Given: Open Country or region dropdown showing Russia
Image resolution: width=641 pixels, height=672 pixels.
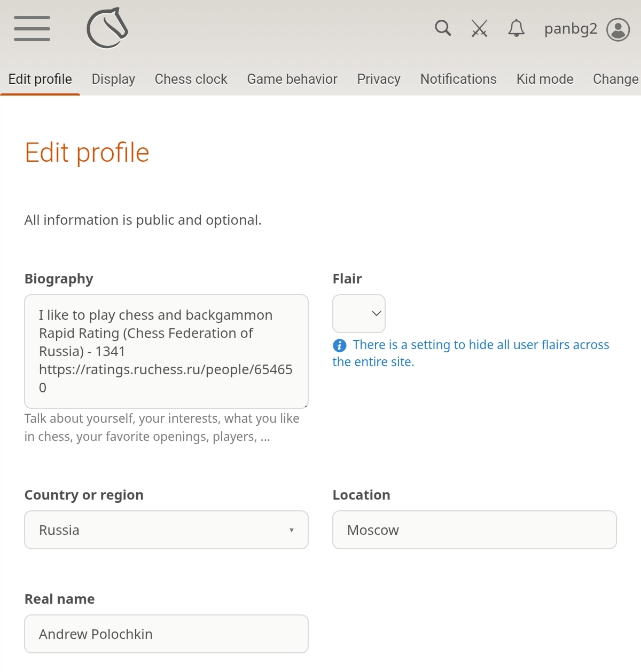Looking at the screenshot, I should (166, 529).
